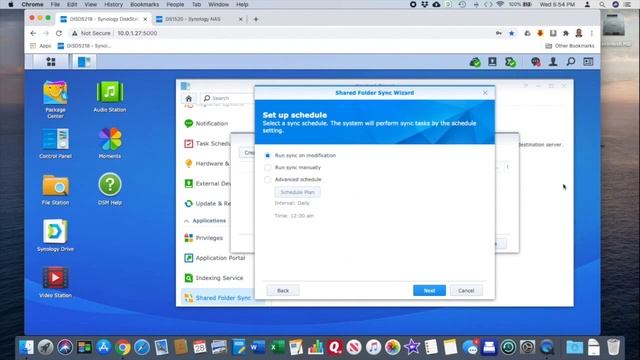Click Back in the sync wizard
The height and width of the screenshot is (360, 640).
(x=282, y=291)
